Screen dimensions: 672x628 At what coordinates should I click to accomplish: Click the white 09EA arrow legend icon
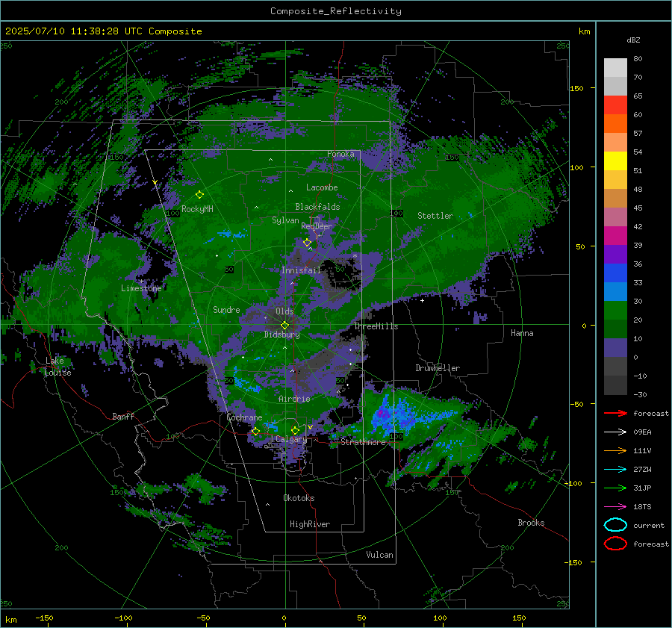(615, 432)
